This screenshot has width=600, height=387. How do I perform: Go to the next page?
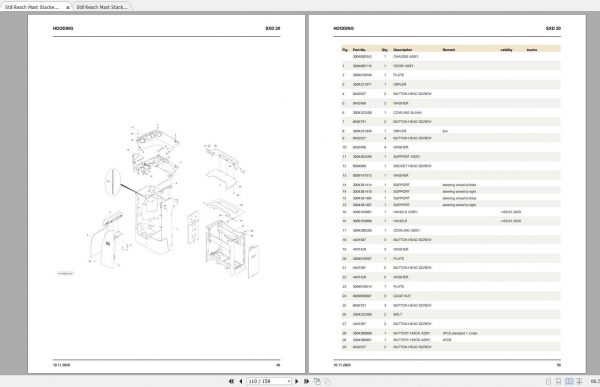[x=297, y=381]
